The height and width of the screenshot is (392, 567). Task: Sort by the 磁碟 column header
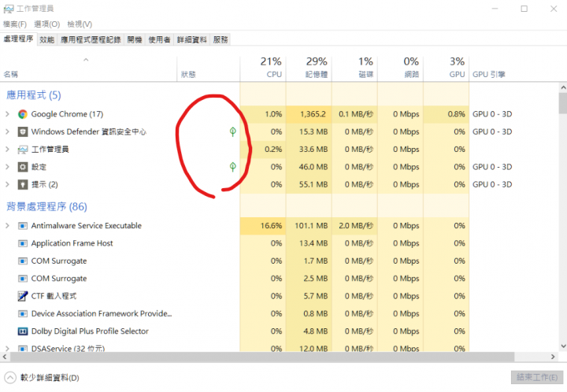[x=354, y=68]
